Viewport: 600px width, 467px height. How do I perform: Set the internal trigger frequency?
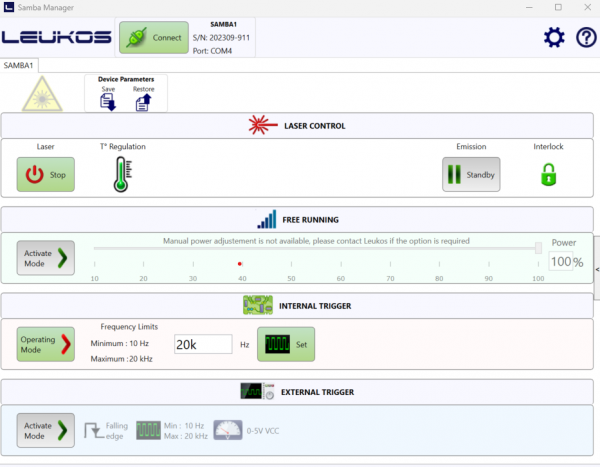(x=286, y=344)
